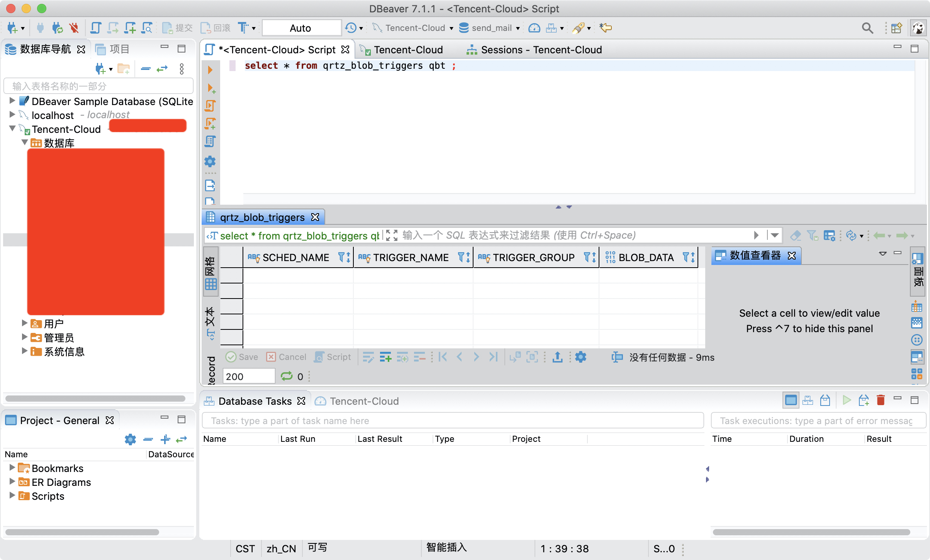Run the selected database task
Screen dimensions: 930x560
[847, 400]
